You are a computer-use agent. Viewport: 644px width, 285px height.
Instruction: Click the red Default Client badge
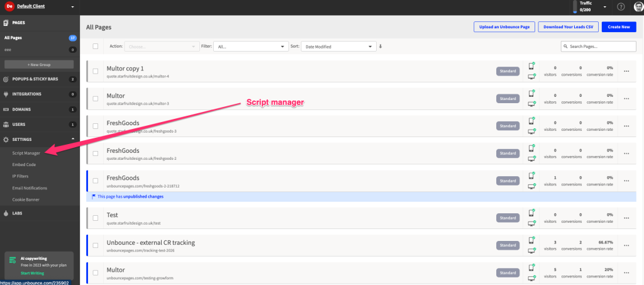coord(8,6)
